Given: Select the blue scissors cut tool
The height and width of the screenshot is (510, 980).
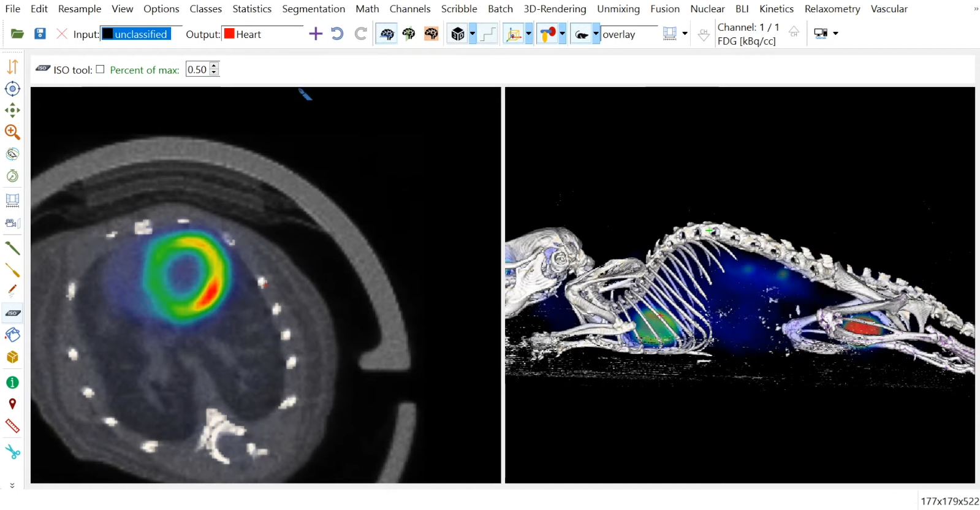Looking at the screenshot, I should click(x=12, y=452).
